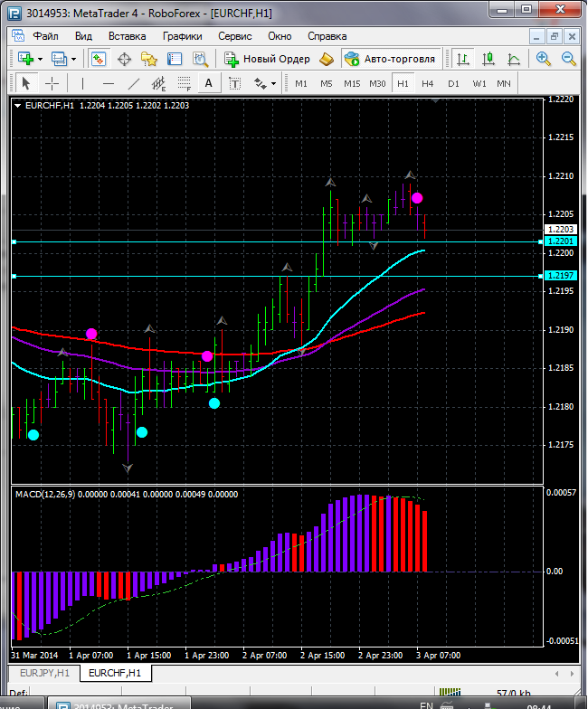
Task: Click the Zoom Out magnifier icon
Action: pyautogui.click(x=569, y=59)
